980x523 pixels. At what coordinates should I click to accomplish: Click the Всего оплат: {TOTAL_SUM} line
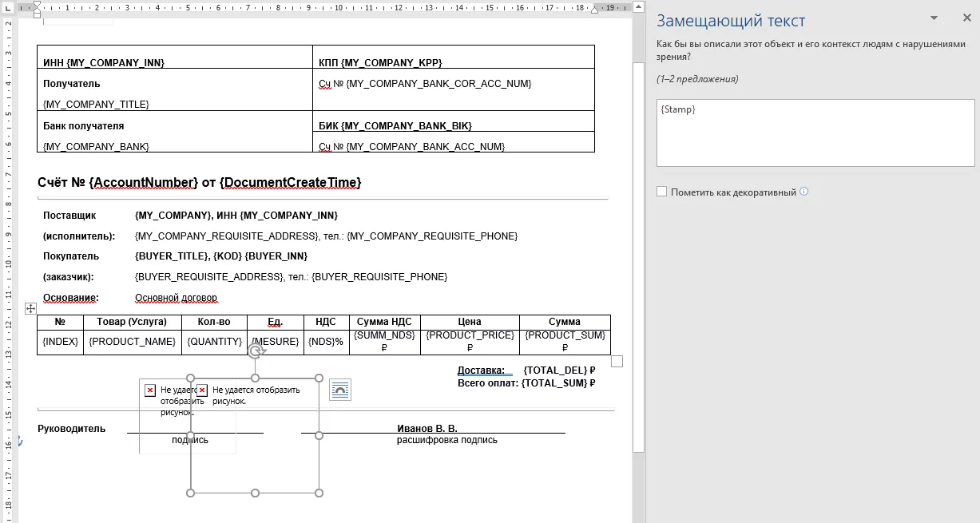coord(526,383)
